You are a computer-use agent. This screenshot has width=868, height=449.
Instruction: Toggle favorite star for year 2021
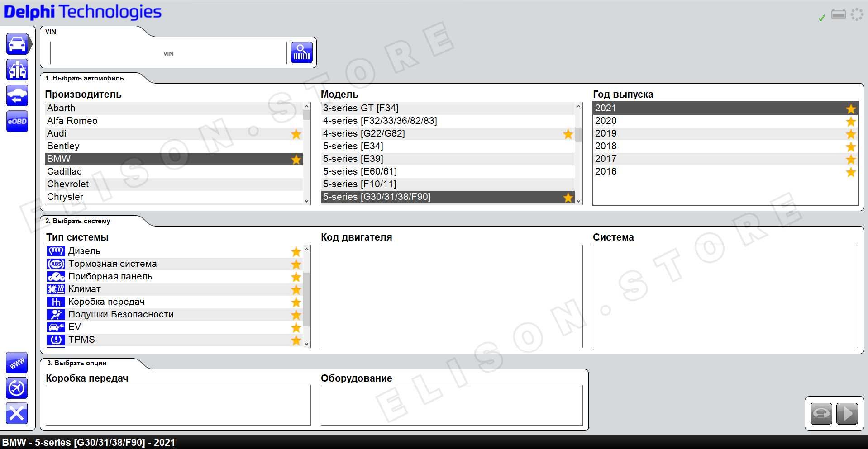pos(851,109)
